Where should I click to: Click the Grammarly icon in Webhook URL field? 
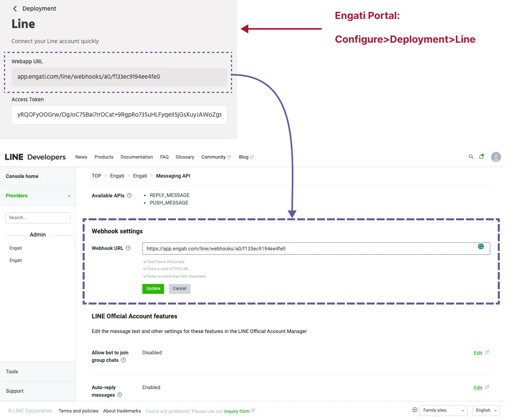pos(481,246)
